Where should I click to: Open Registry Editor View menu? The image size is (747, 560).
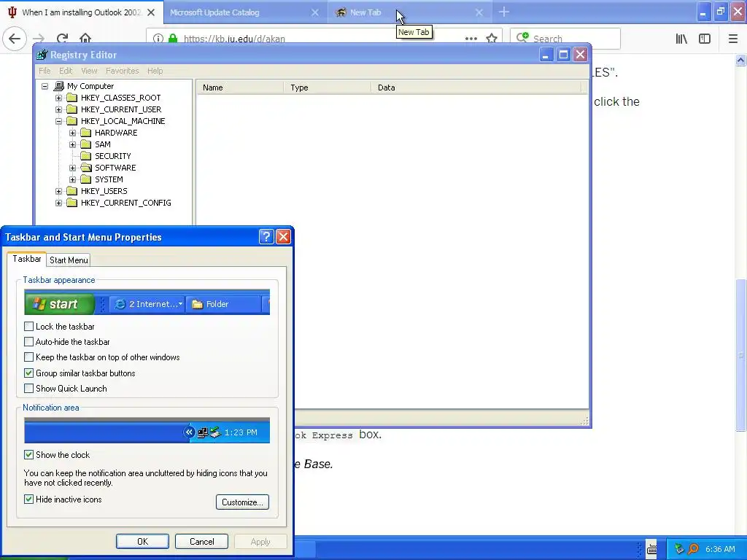click(x=89, y=71)
